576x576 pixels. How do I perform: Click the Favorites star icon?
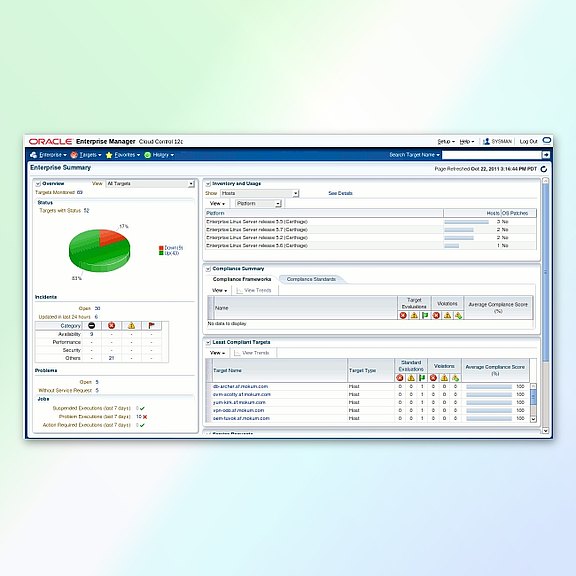[109, 155]
